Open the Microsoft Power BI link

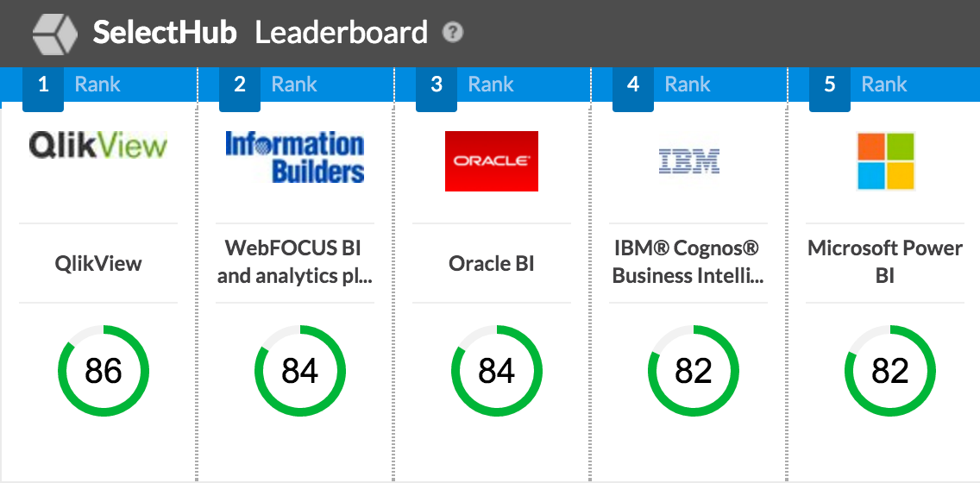(885, 262)
